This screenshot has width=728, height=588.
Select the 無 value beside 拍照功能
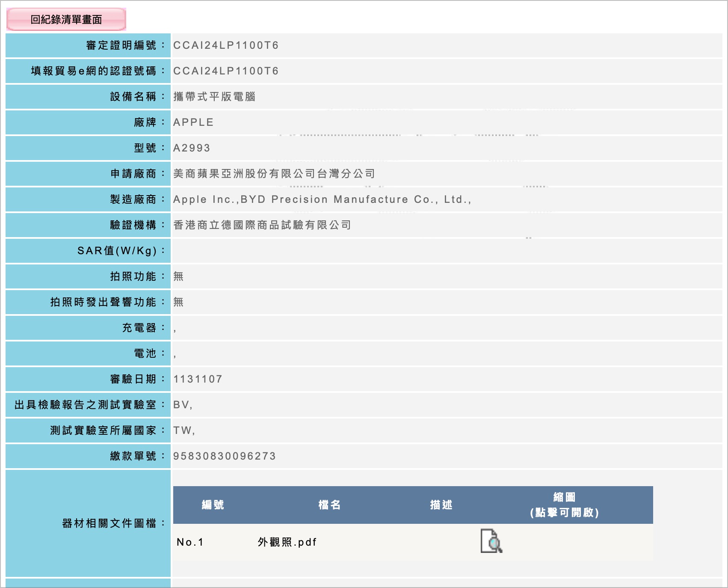click(x=178, y=276)
